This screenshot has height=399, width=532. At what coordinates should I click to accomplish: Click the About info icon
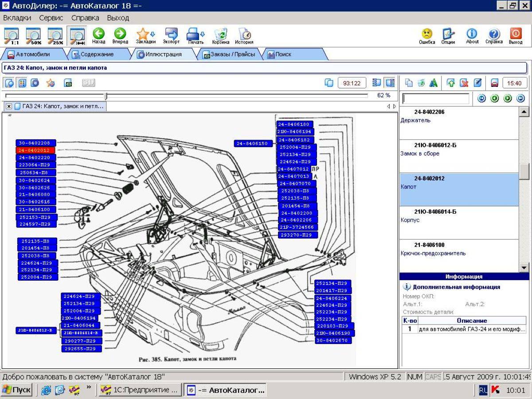tap(472, 34)
